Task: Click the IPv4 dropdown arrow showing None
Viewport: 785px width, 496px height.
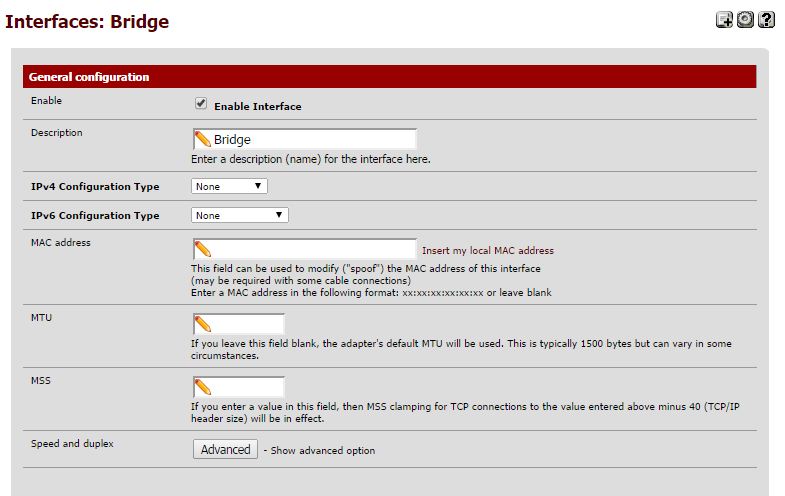Action: point(258,186)
